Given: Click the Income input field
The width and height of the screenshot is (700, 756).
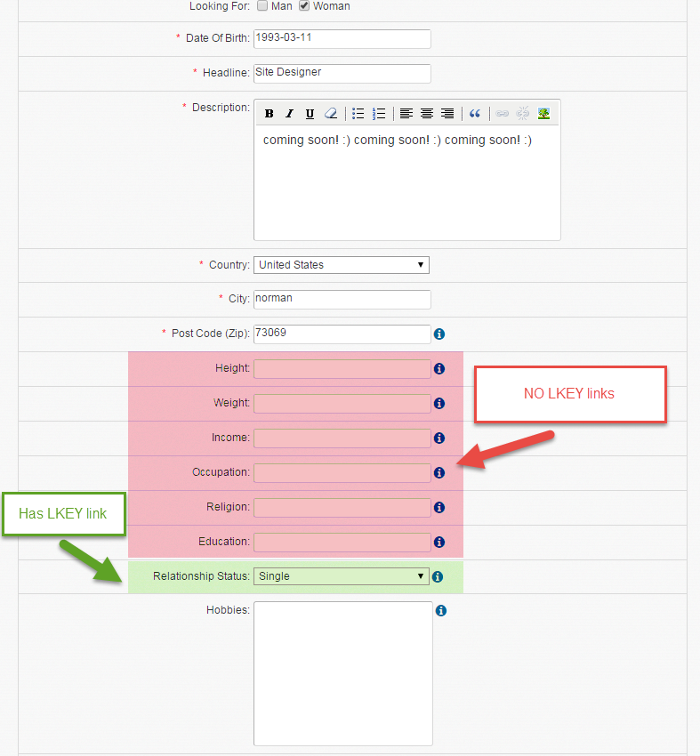Looking at the screenshot, I should click(x=342, y=438).
